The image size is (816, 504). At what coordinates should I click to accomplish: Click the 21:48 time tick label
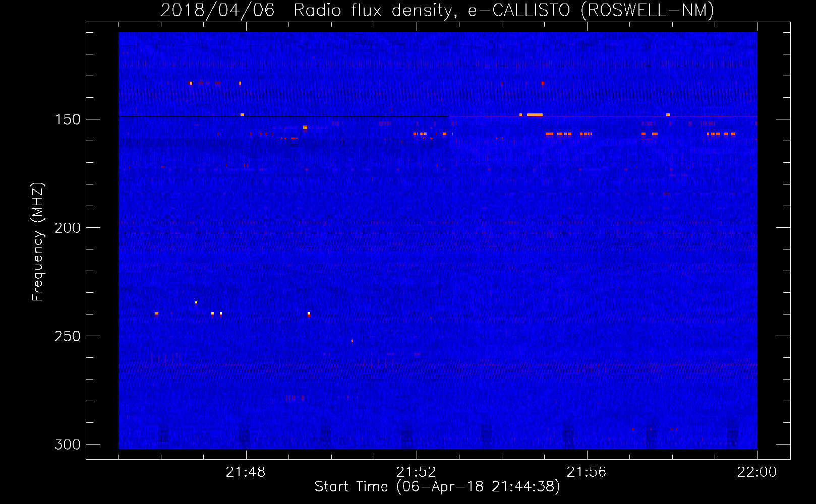[246, 472]
